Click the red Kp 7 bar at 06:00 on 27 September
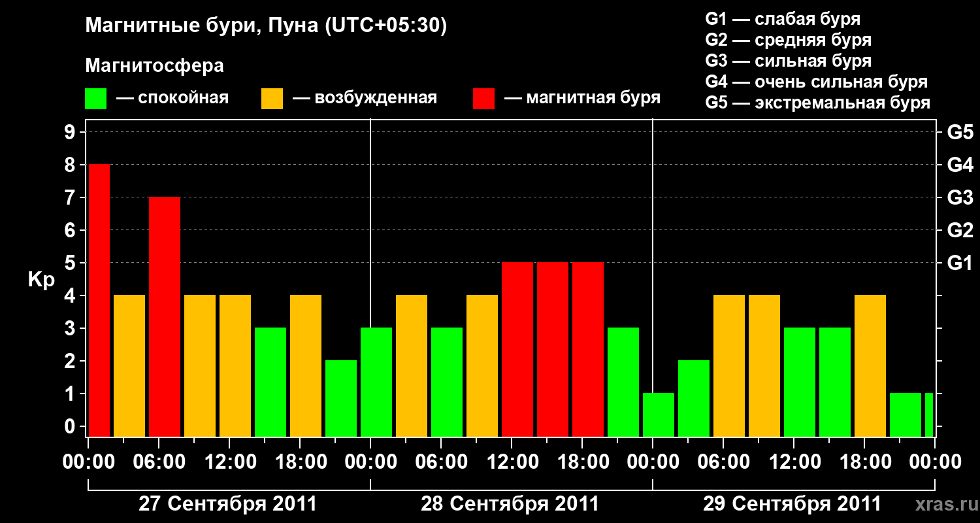This screenshot has height=523, width=980. (x=165, y=316)
